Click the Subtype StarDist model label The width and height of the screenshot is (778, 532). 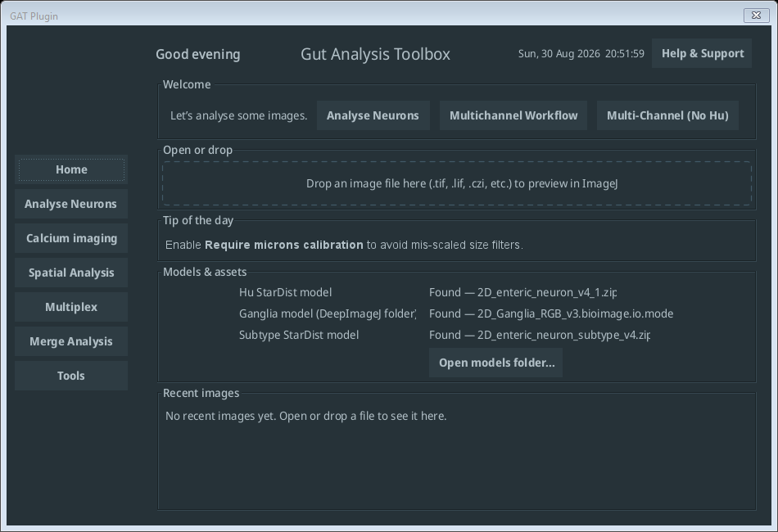pos(299,336)
